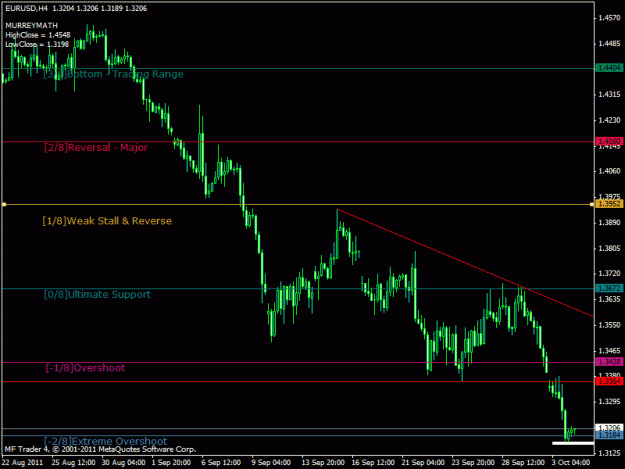Click the green 1.4404 price tag
The height and width of the screenshot is (469, 625).
pyautogui.click(x=609, y=68)
